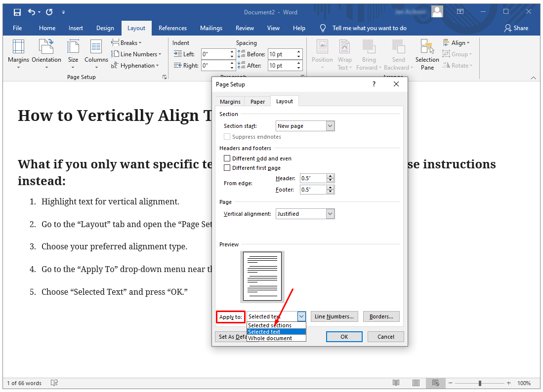Click the Save icon in the title bar

click(17, 12)
